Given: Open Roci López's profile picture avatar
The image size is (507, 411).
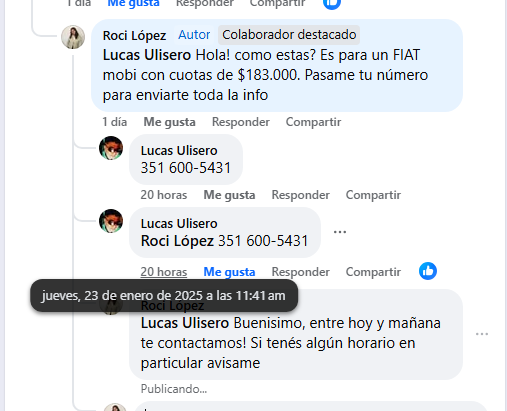Looking at the screenshot, I should coord(73,37).
